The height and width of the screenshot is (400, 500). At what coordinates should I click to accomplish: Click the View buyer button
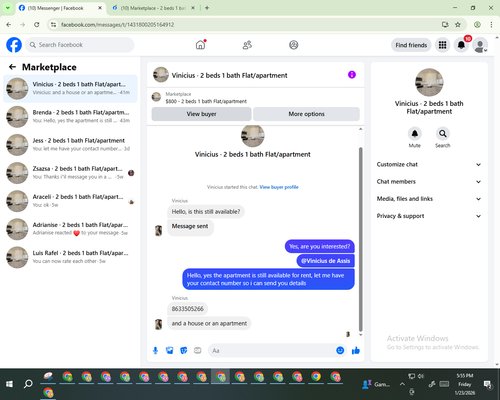tap(201, 114)
